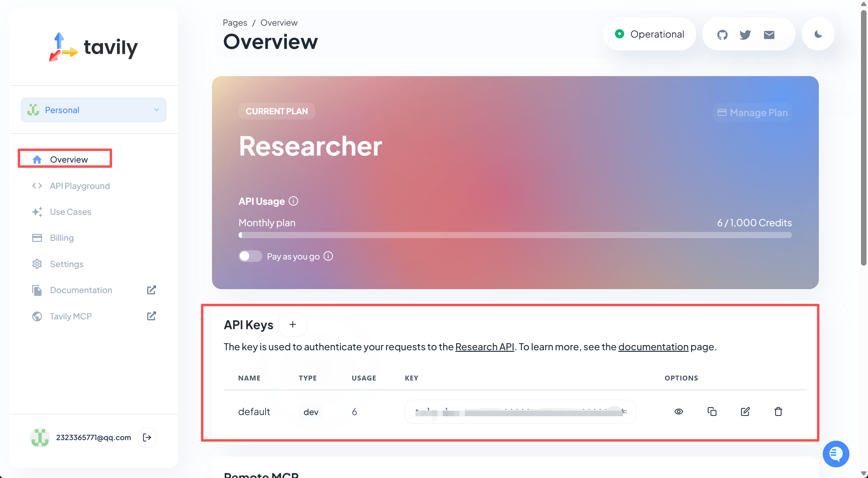This screenshot has height=478, width=868.
Task: Click the Manage Plan button
Action: 752,112
